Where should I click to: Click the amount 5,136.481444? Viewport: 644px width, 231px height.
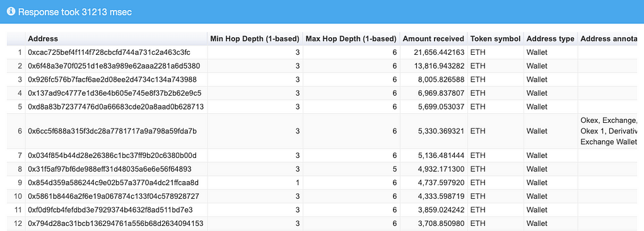click(x=442, y=155)
